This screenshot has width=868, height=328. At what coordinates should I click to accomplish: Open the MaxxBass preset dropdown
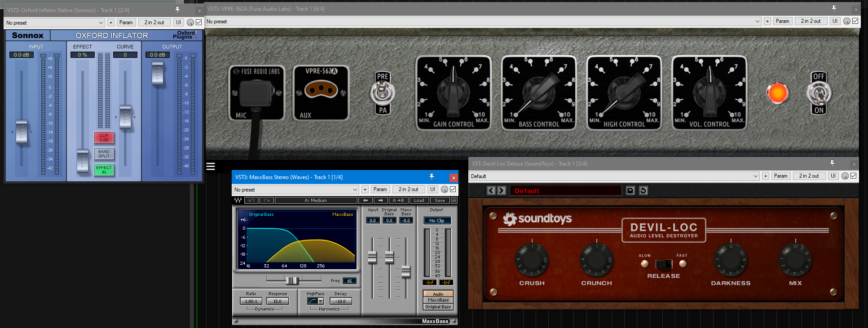click(296, 189)
